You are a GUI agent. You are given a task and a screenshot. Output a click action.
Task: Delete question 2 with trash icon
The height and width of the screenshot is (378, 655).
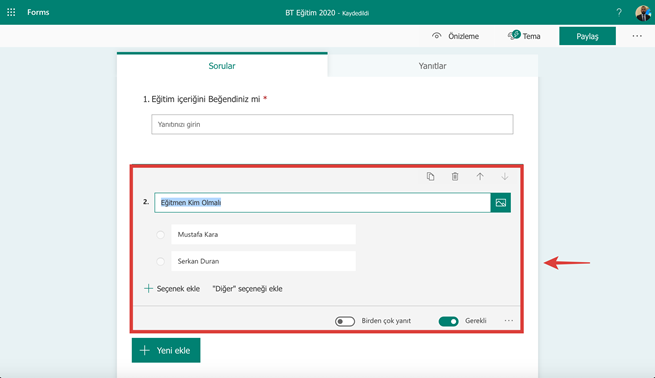click(455, 177)
